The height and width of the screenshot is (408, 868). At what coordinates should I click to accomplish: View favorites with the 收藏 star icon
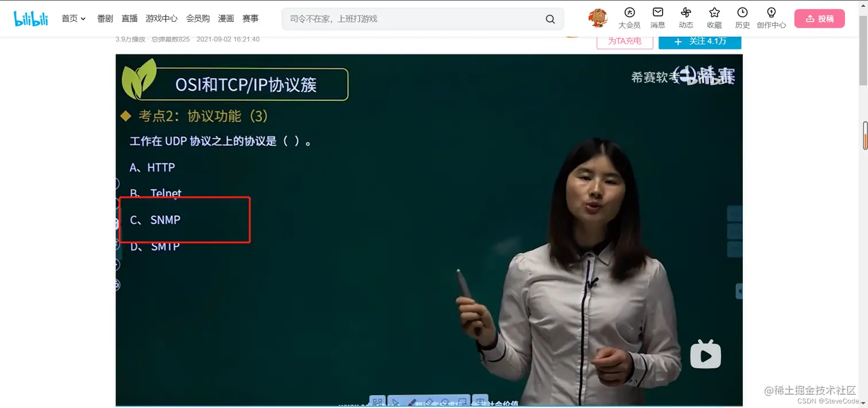click(714, 17)
